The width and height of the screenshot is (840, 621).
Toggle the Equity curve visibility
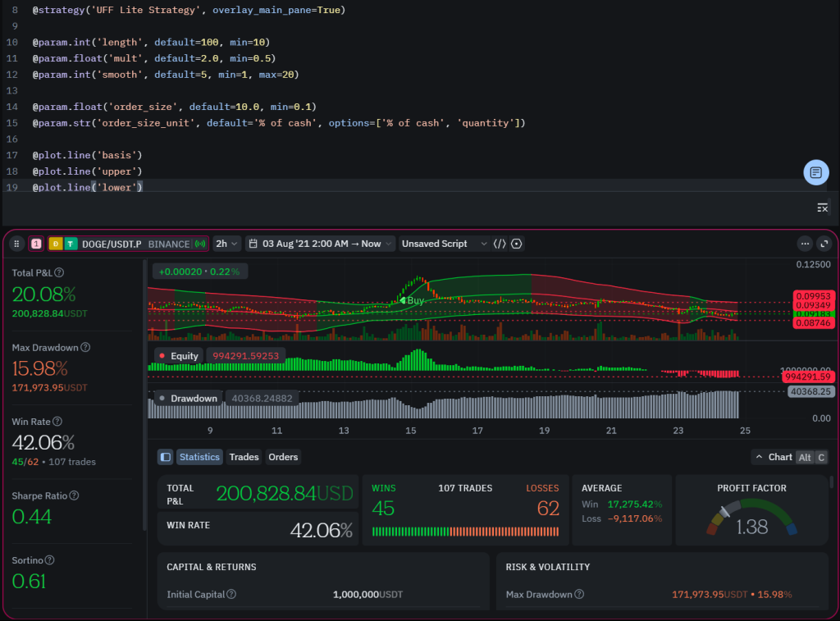(161, 354)
